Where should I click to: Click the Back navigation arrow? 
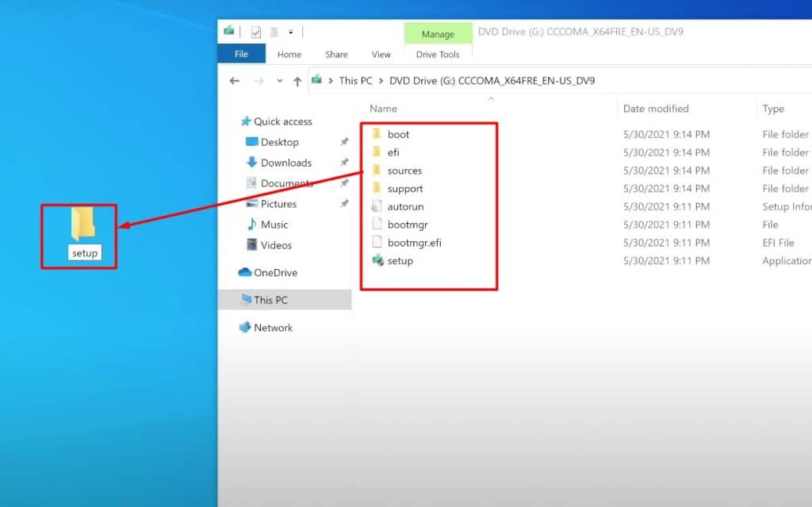[233, 80]
